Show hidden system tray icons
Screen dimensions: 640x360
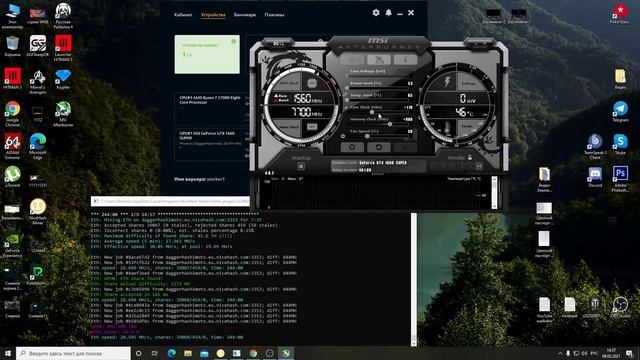(x=560, y=353)
